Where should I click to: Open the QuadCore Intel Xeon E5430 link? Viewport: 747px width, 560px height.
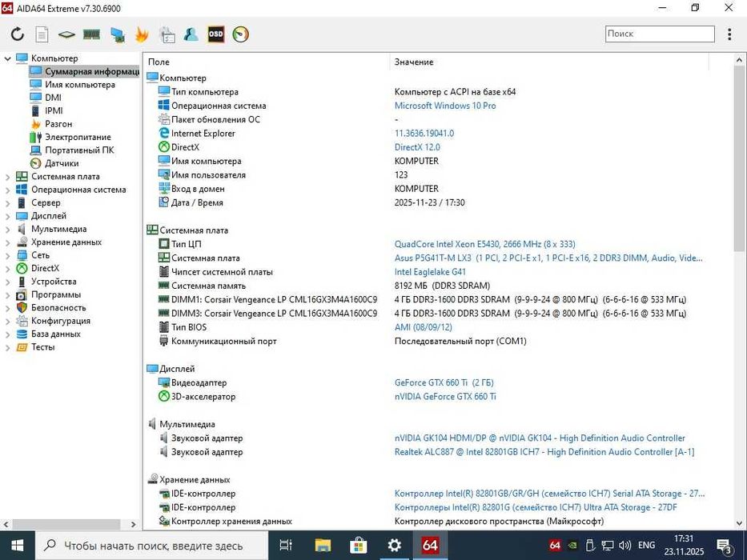click(485, 244)
